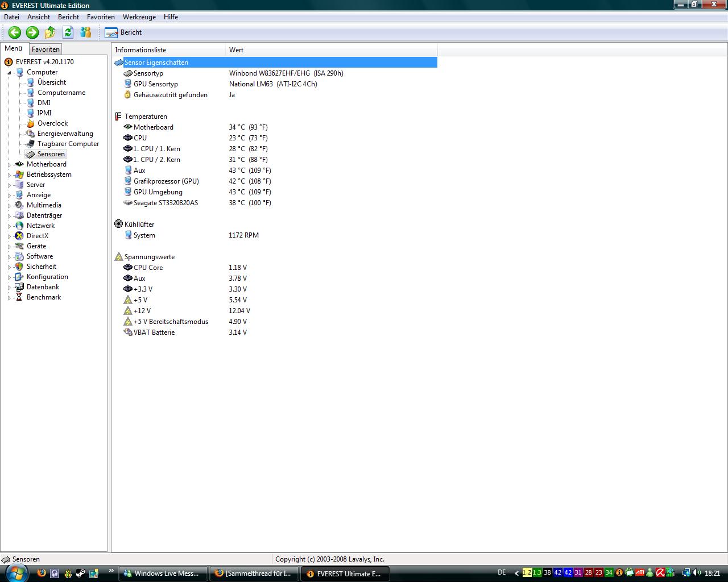Open the Hilfe menu
Screen dimensions: 728x582
pos(171,17)
